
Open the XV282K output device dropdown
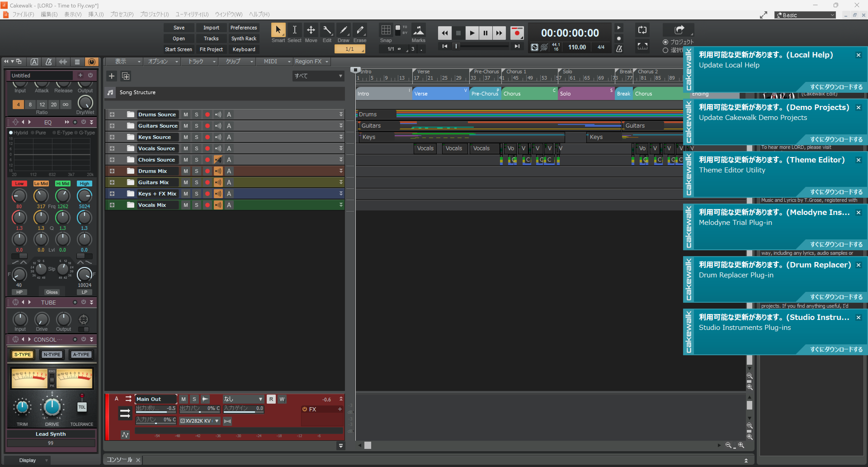pos(200,421)
